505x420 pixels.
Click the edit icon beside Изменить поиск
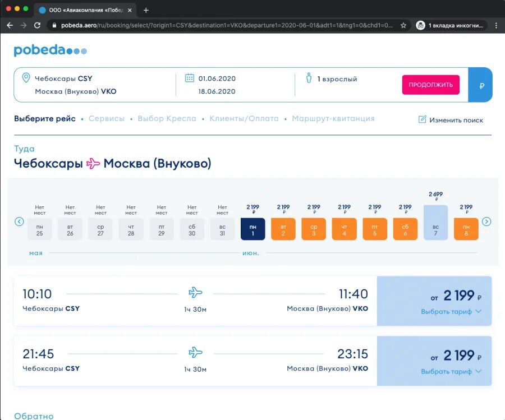[422, 119]
